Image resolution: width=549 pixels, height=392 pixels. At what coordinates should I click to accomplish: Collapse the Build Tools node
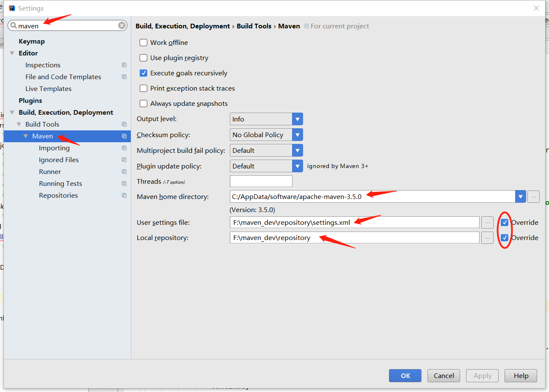tap(19, 124)
